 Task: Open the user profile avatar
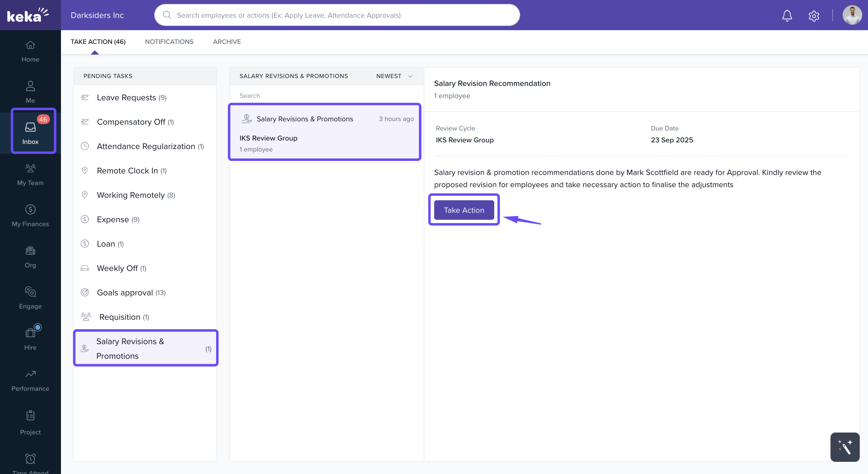(x=852, y=16)
